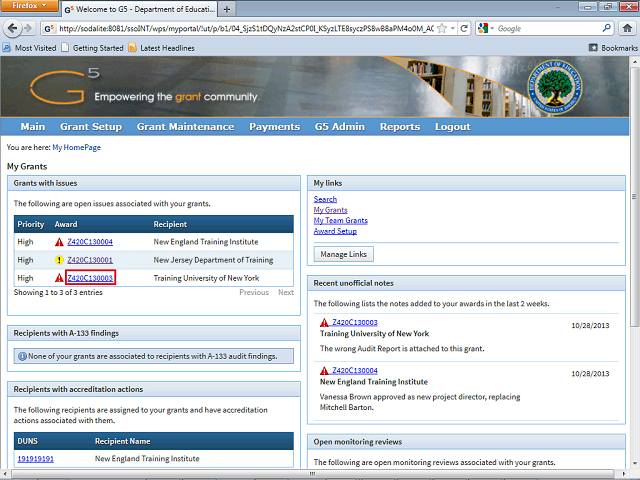Reload the page with the refresh icon
Screen dimensions: 640x480
coord(464,28)
